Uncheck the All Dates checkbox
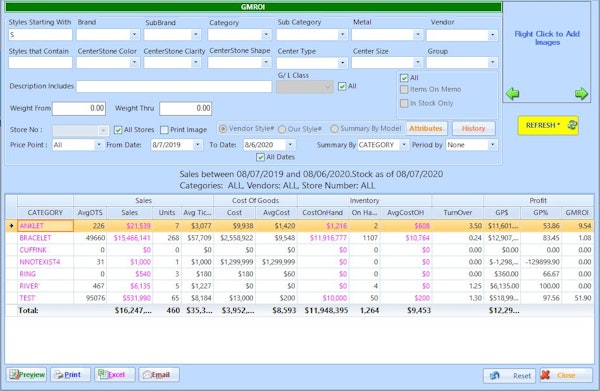 point(261,157)
